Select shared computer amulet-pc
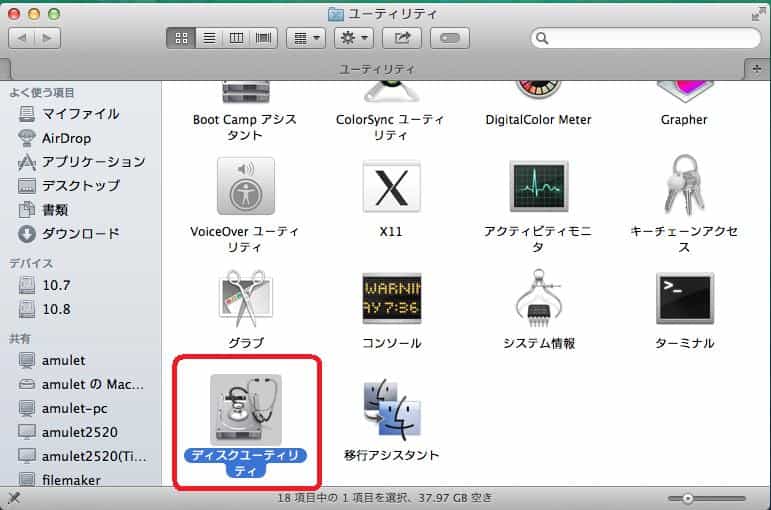Image resolution: width=771 pixels, height=510 pixels. (62, 408)
